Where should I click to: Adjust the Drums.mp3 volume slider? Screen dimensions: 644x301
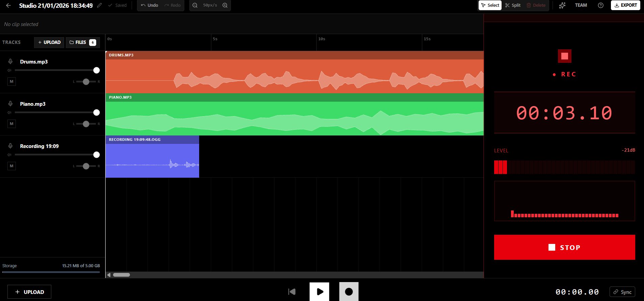coord(57,70)
